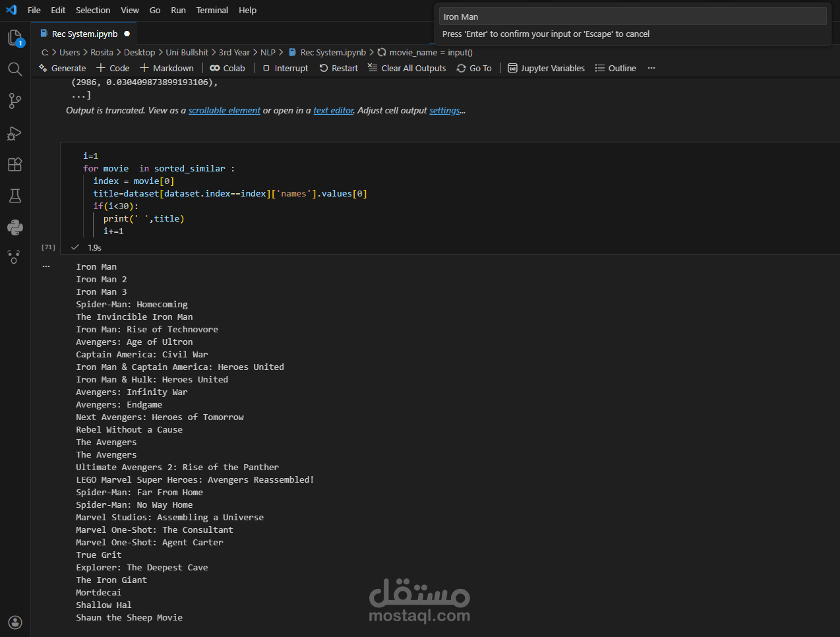The image size is (840, 637).
Task: Click the Iron Man input field
Action: click(632, 16)
